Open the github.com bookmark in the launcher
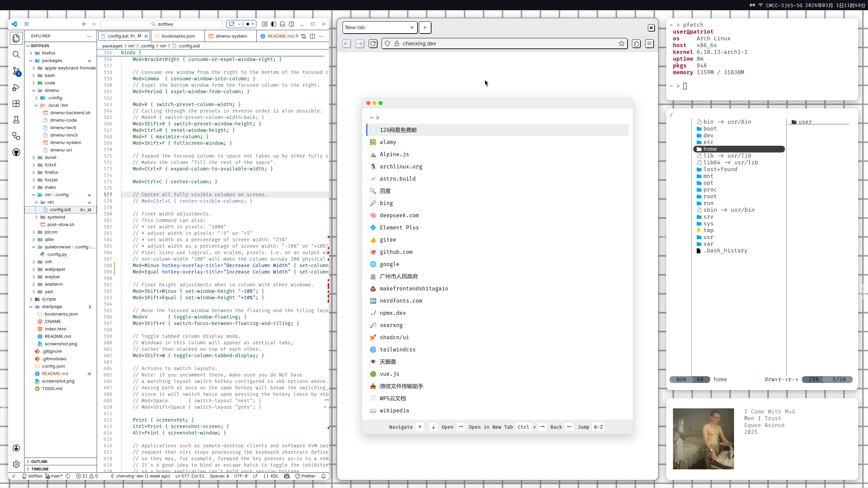 click(x=396, y=252)
